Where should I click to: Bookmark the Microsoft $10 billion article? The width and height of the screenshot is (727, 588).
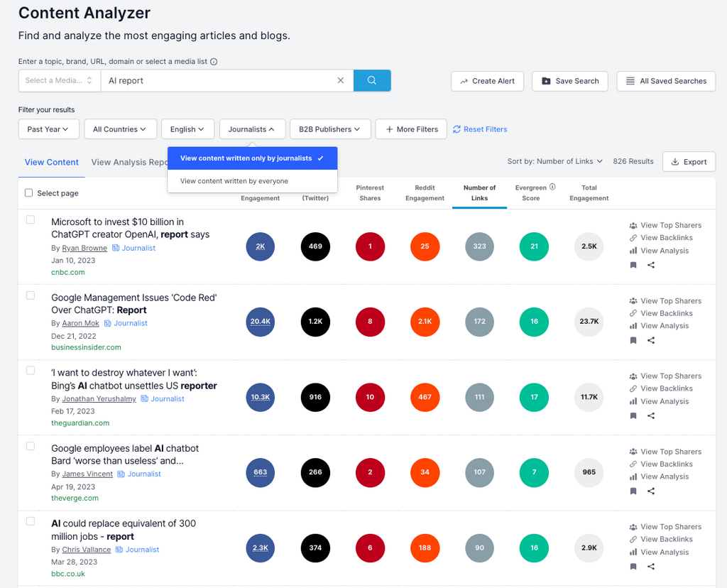(633, 265)
